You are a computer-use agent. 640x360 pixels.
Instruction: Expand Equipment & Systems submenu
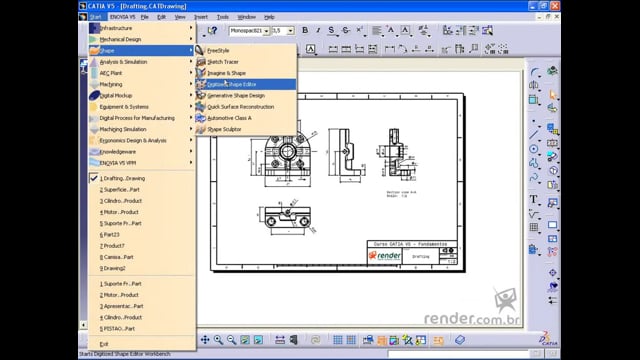coord(142,107)
